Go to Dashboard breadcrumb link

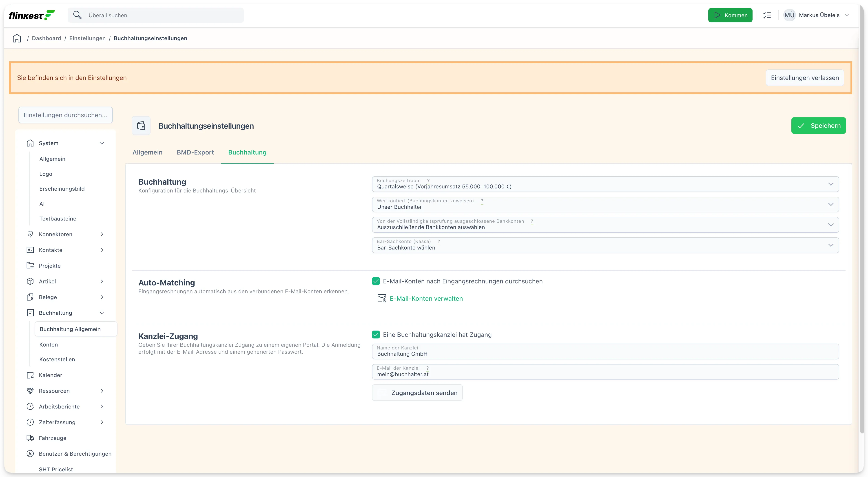(x=46, y=38)
